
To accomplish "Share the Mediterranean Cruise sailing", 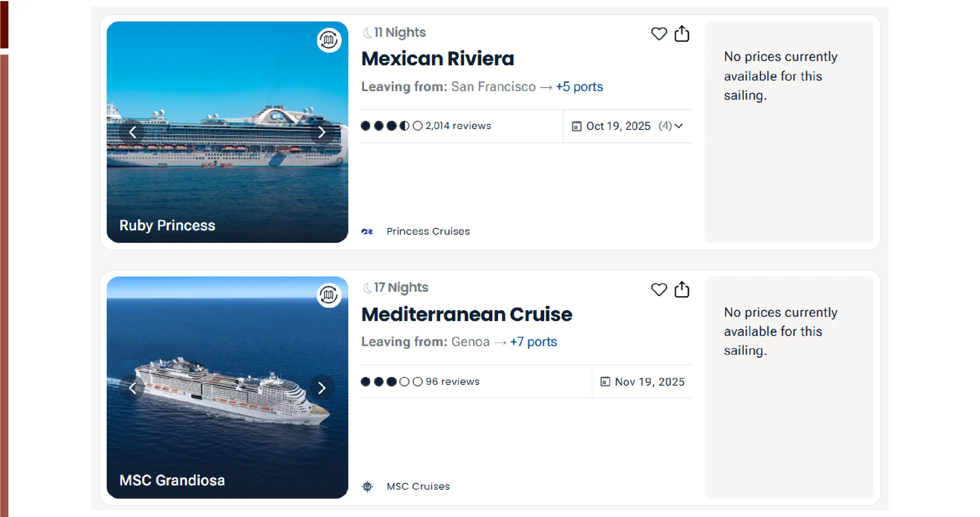I will (x=683, y=289).
